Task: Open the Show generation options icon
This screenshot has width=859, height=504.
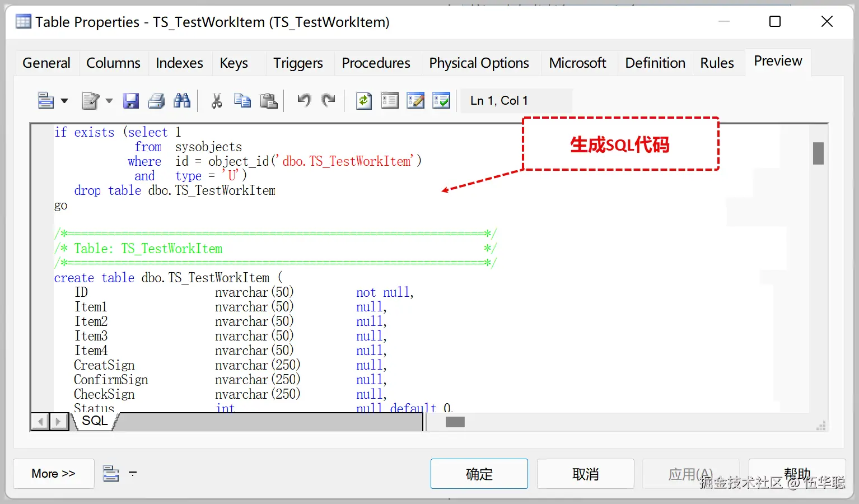Action: (390, 101)
